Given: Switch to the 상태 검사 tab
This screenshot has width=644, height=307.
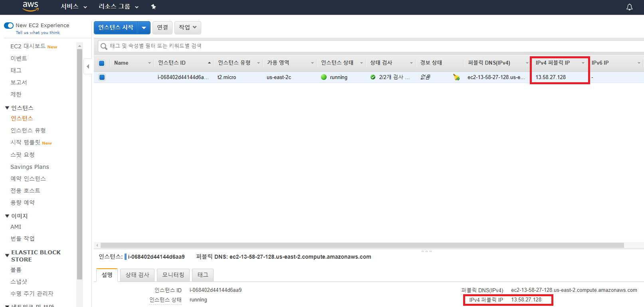Looking at the screenshot, I should point(137,275).
